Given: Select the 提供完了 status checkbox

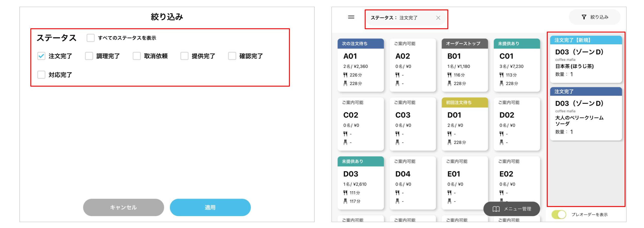Looking at the screenshot, I should point(184,56).
